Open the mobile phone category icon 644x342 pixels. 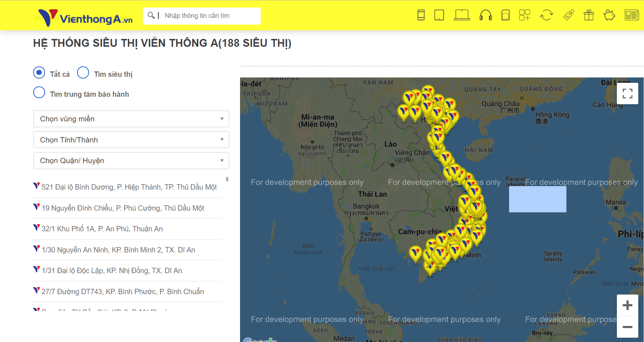[x=421, y=15]
